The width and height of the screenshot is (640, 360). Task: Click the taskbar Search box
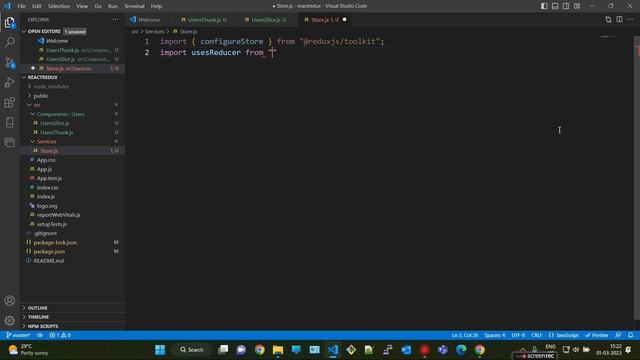tap(192, 350)
